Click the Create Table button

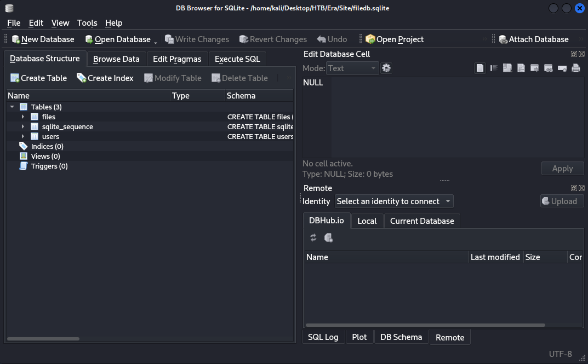click(x=38, y=78)
